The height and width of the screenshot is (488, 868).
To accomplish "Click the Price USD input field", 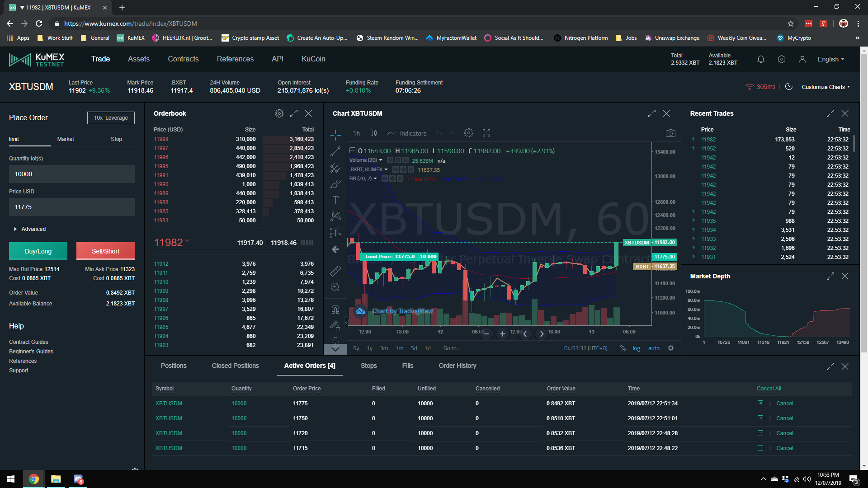I will pyautogui.click(x=72, y=207).
